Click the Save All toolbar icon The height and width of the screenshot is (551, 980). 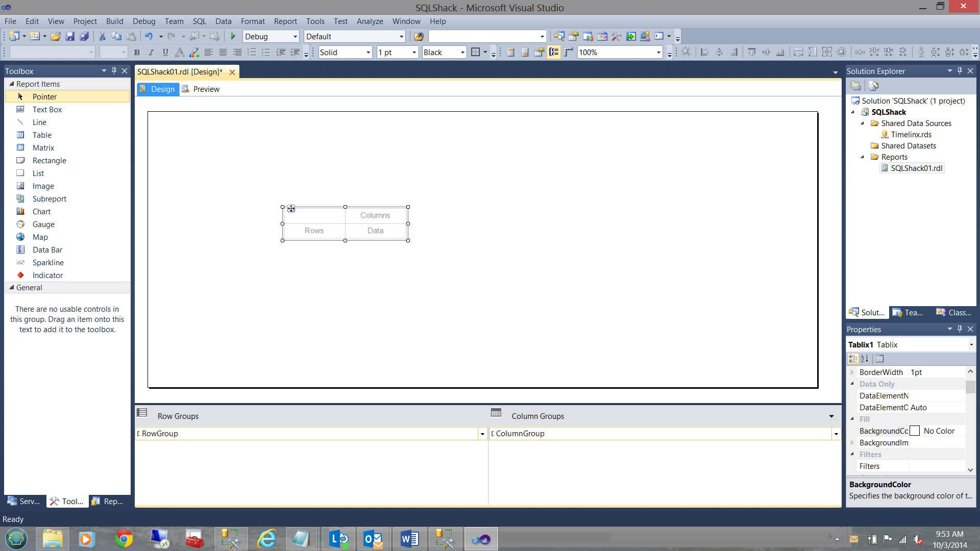coord(85,36)
